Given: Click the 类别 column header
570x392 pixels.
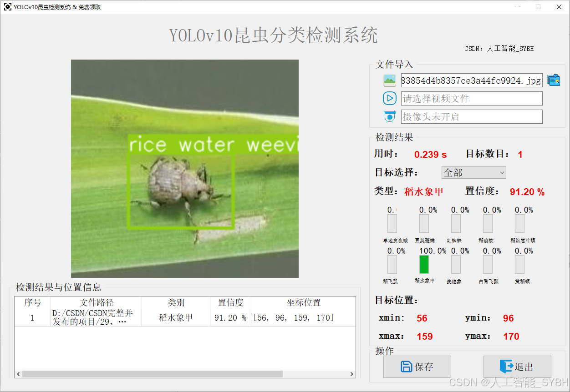Looking at the screenshot, I should tap(176, 303).
